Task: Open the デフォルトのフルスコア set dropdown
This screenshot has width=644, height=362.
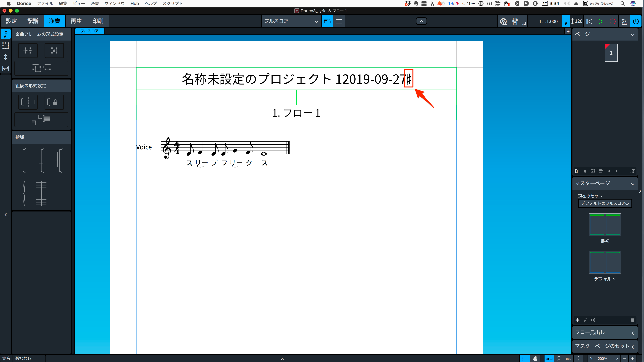Action: [605, 203]
